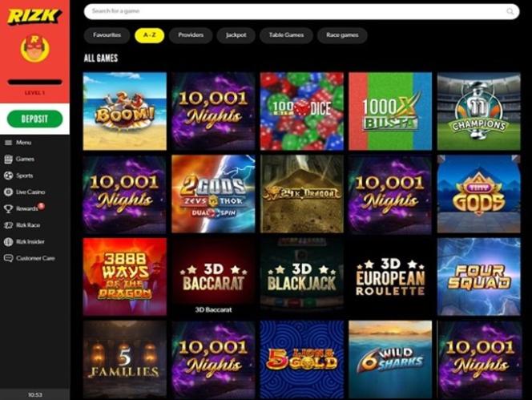The image size is (532, 400).
Task: Click the Rizk Insider globe icon
Action: click(8, 242)
